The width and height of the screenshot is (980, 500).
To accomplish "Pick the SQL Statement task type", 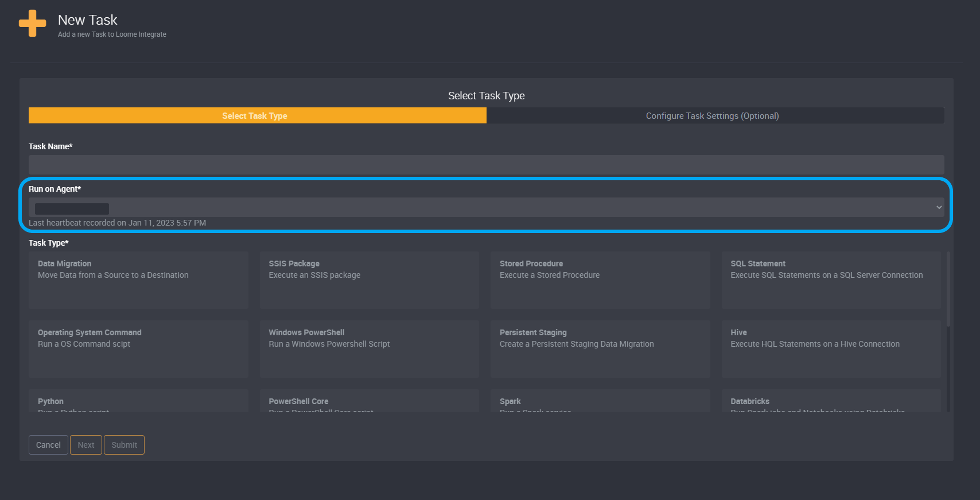I will tap(831, 280).
